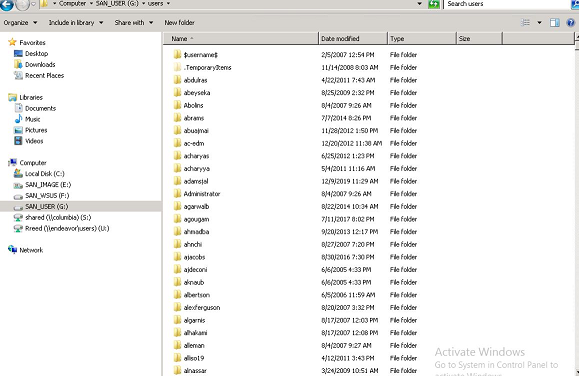
Task: Click the change view icon
Action: [525, 23]
